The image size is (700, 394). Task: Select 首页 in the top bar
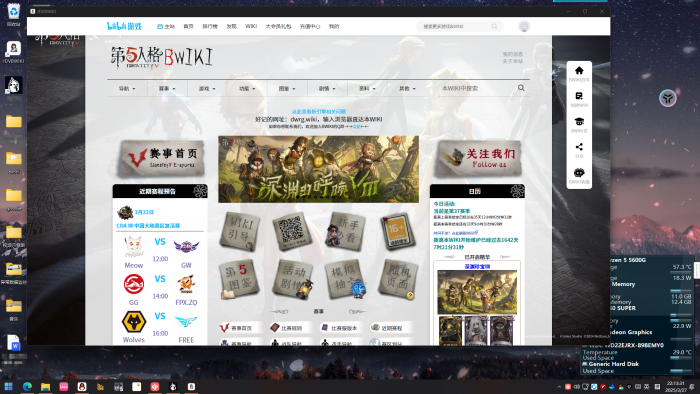click(188, 26)
